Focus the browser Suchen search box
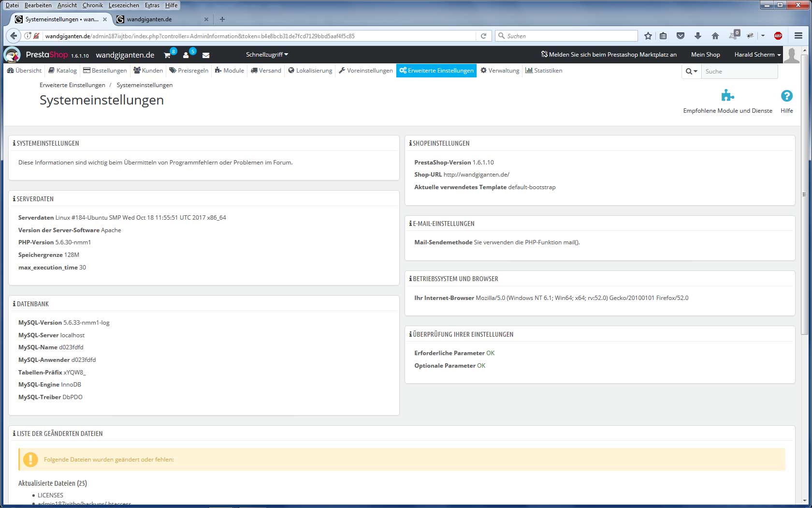Image resolution: width=812 pixels, height=508 pixels. pos(566,36)
